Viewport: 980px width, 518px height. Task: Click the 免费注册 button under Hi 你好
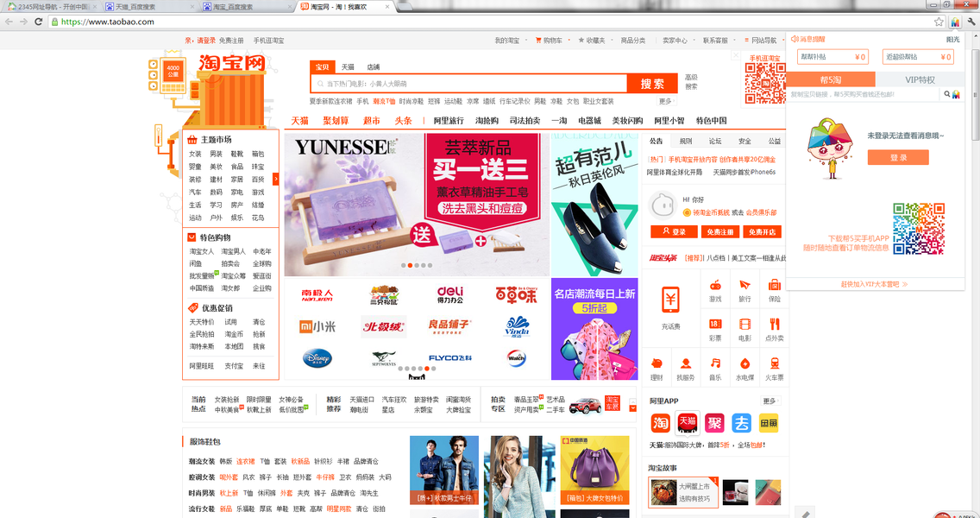tap(720, 231)
